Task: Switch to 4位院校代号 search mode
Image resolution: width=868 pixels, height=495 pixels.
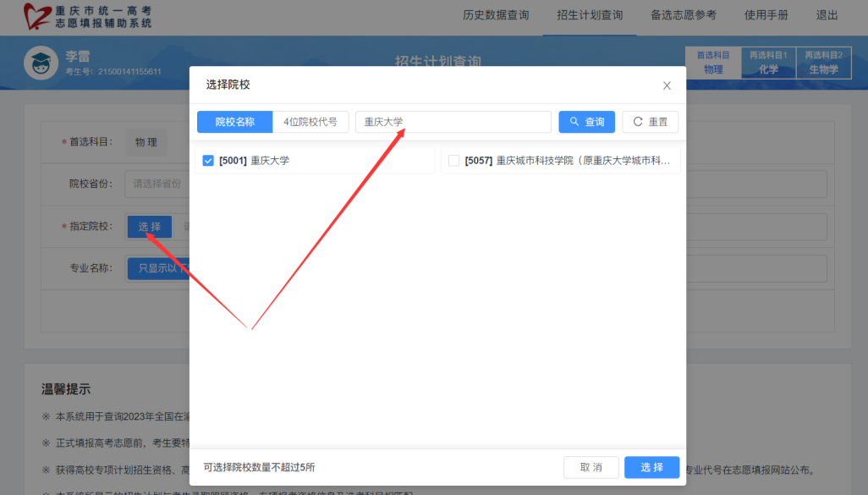Action: pyautogui.click(x=310, y=122)
